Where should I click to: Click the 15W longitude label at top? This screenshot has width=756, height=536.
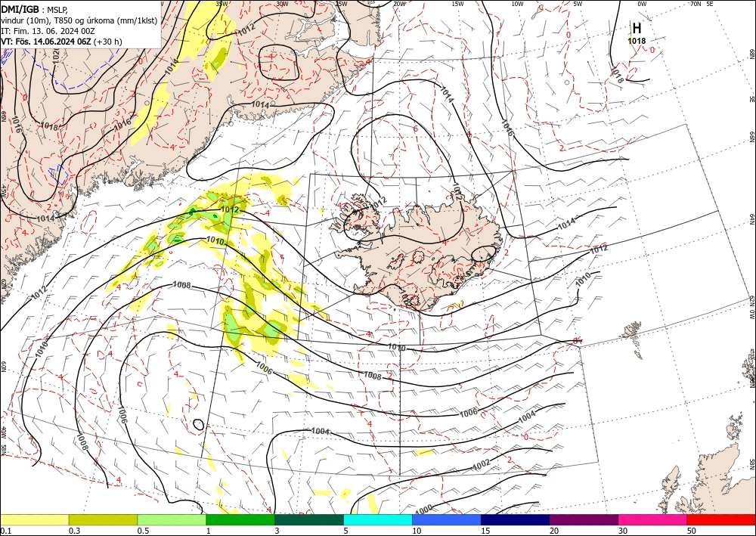pos(458,4)
